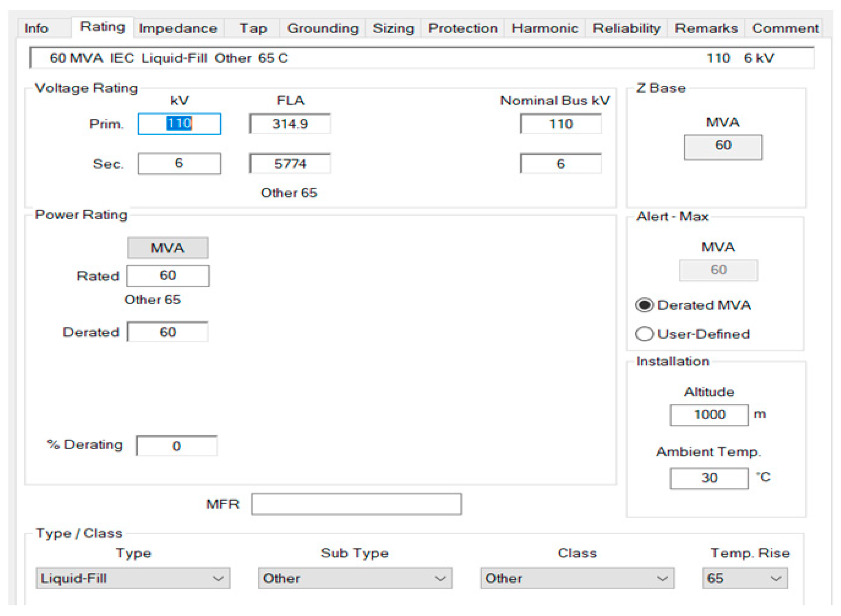Open the Info tab
Screen dimensions: 841x616
tap(36, 28)
